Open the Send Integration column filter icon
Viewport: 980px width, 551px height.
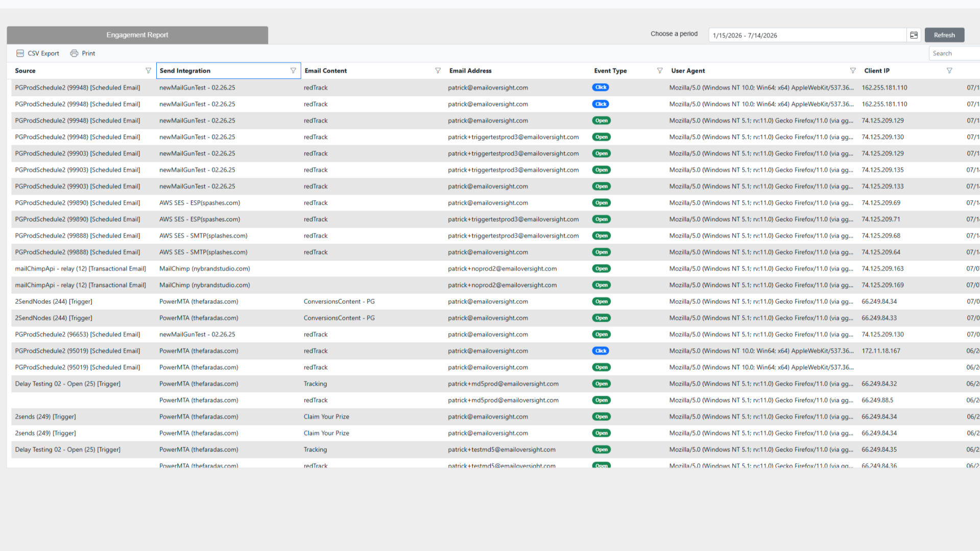(293, 70)
